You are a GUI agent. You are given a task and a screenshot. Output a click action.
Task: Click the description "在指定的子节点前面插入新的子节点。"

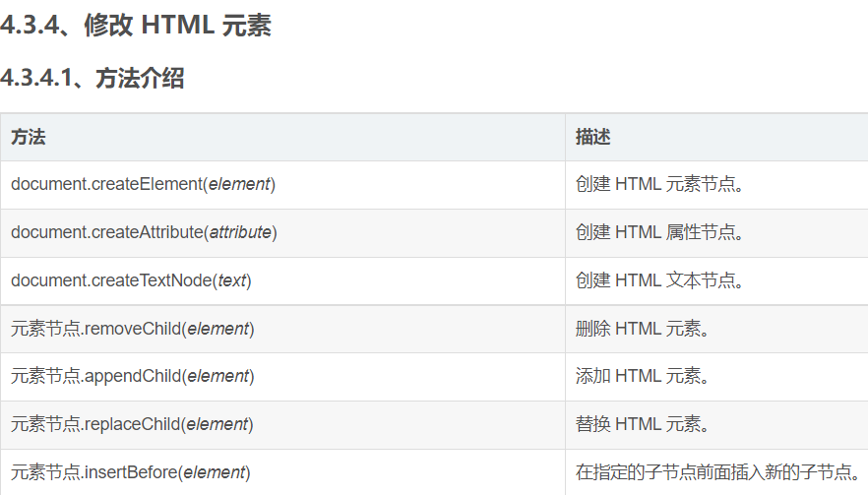717,472
